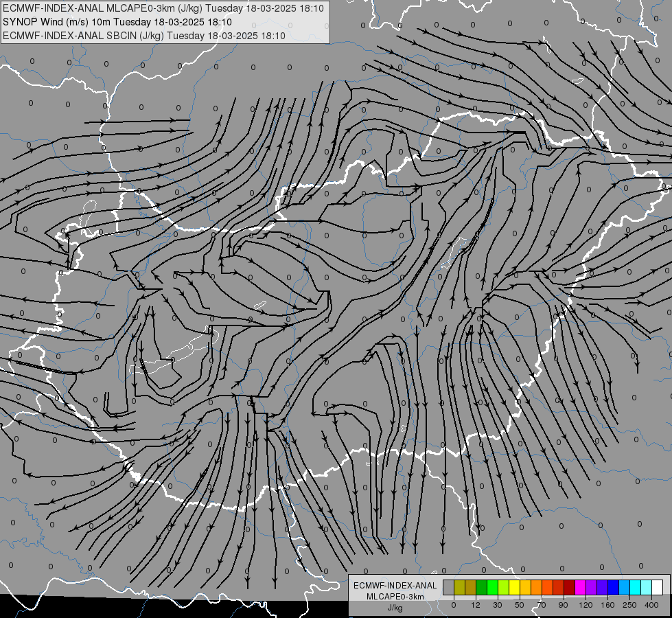Click the SYNOP Wind 10m title line
Screen dimensions: 672x618
[117, 22]
